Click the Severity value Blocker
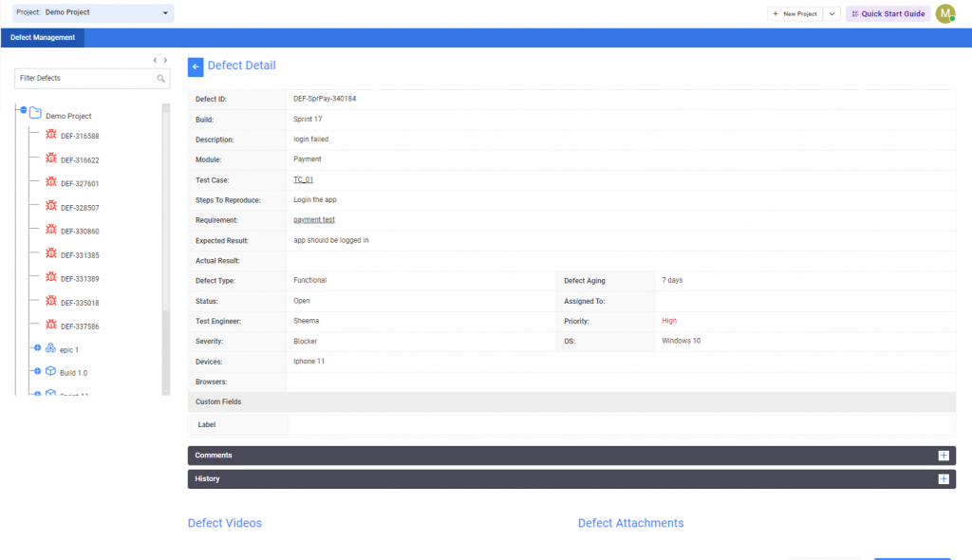Screen dimensions: 972x560 tap(305, 341)
